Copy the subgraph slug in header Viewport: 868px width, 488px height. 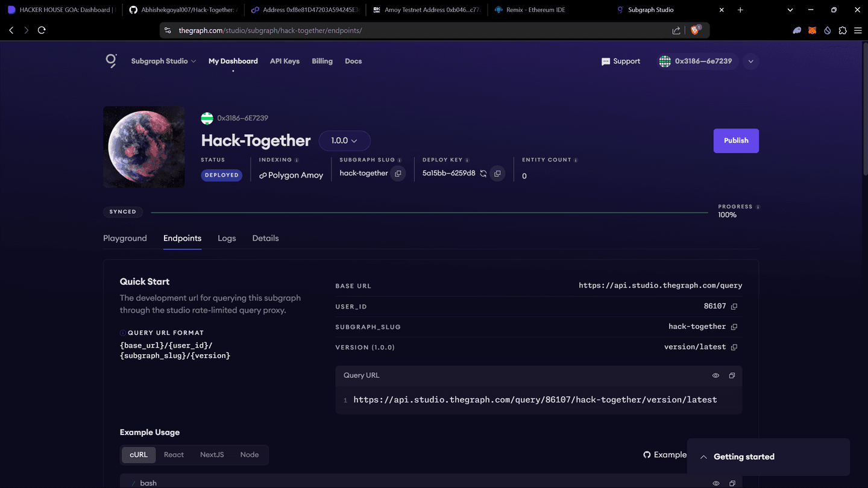pyautogui.click(x=398, y=174)
